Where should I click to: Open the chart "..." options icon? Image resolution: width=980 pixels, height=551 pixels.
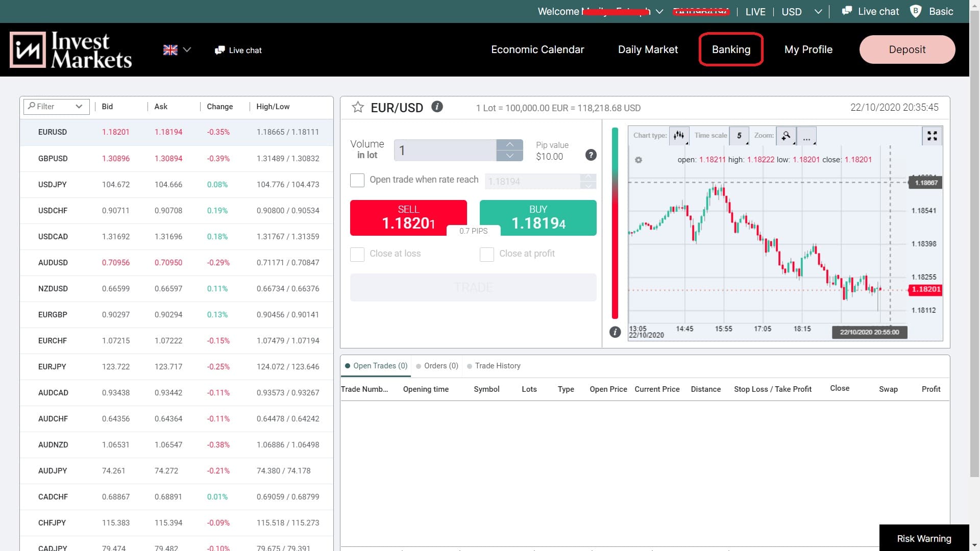pos(806,137)
